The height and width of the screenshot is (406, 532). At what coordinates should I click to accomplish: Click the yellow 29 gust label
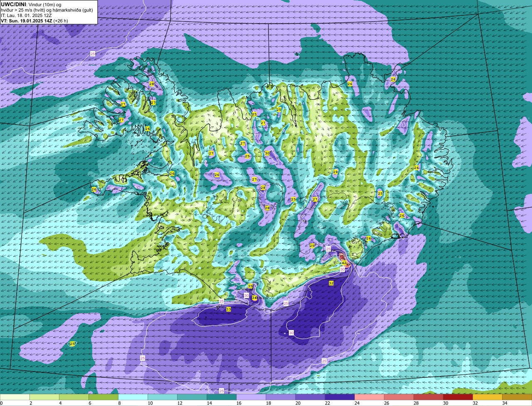click(x=335, y=171)
